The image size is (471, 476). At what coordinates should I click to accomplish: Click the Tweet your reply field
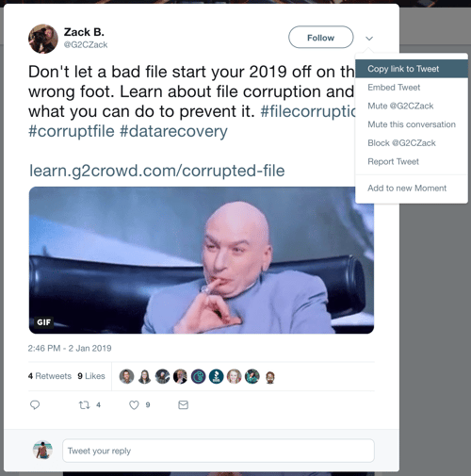coord(219,451)
